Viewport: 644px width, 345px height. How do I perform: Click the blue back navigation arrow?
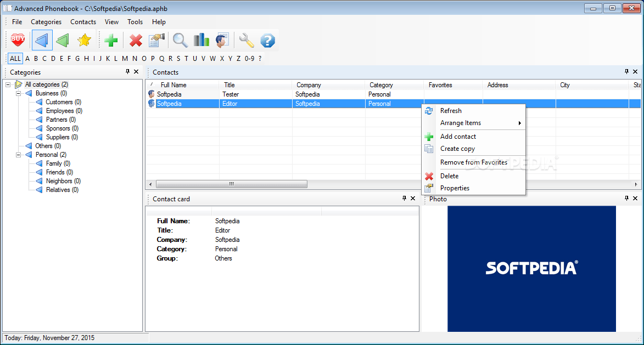[42, 39]
